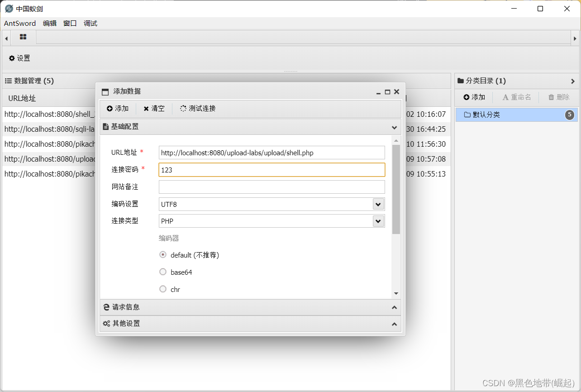Click the right tab-scroll arrow
The height and width of the screenshot is (392, 581).
pos(575,39)
